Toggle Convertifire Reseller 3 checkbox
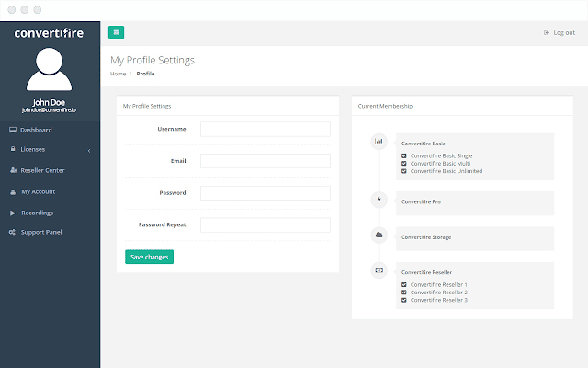 click(x=404, y=300)
